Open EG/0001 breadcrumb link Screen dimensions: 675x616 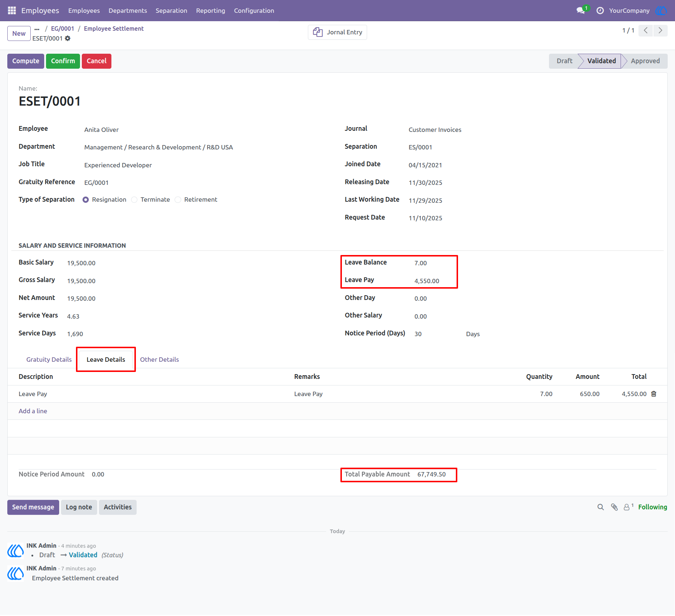[x=62, y=28]
